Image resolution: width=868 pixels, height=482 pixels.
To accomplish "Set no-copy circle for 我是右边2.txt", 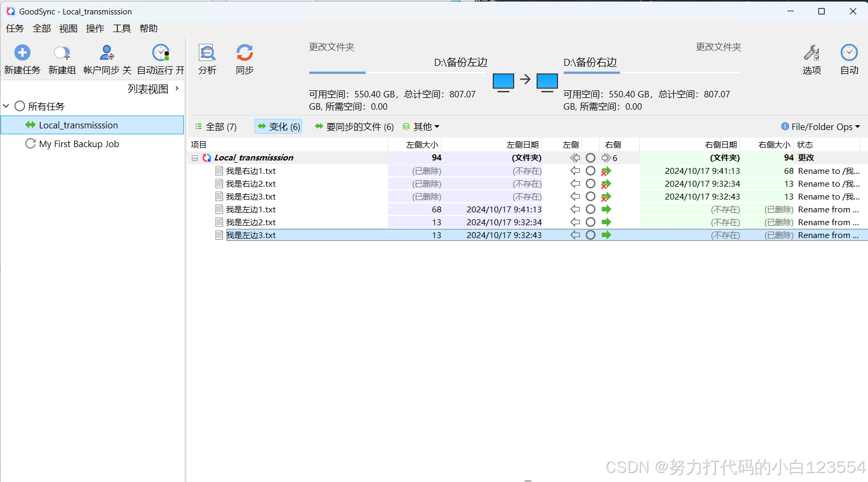I will [591, 183].
